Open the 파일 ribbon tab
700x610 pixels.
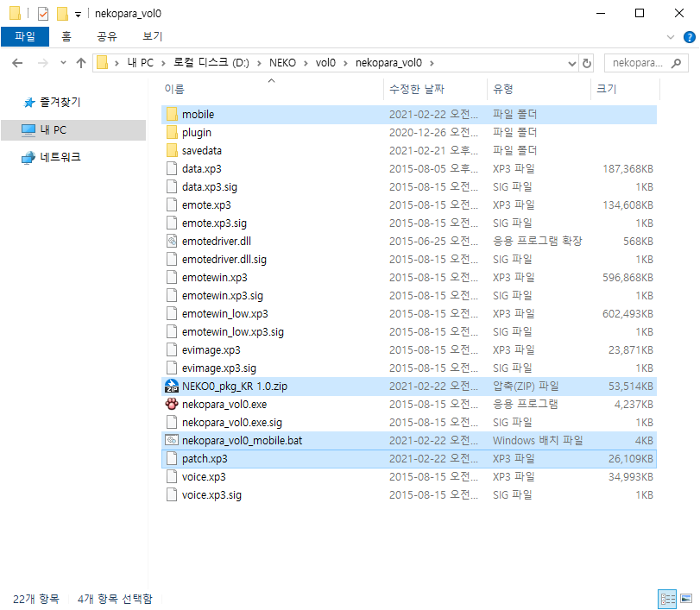point(25,36)
